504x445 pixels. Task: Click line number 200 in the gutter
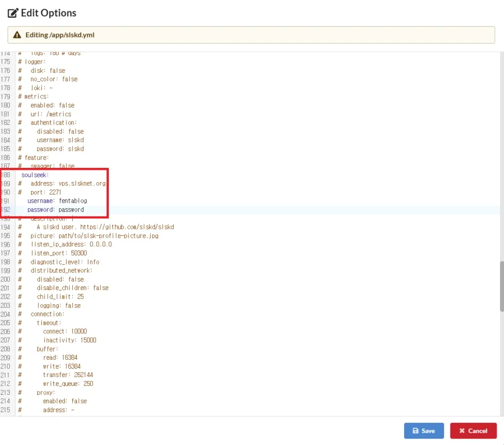click(5, 279)
